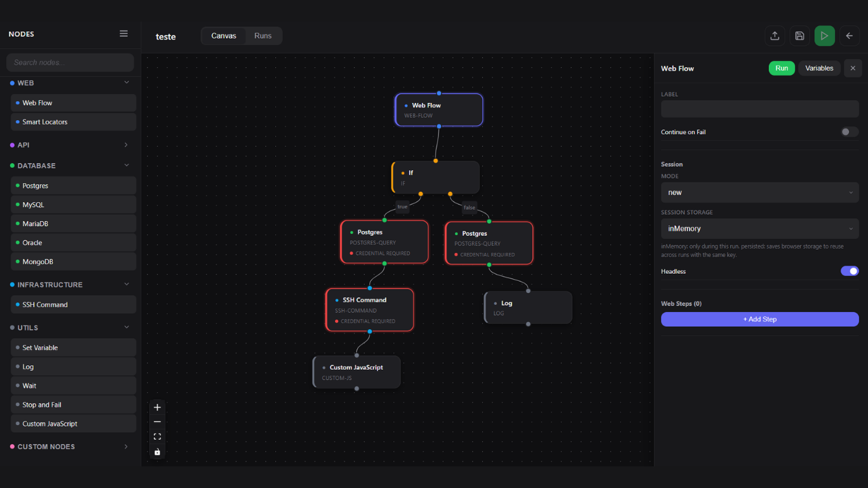The image size is (868, 488).
Task: Open the Session Mode dropdown showing 'new'
Action: pyautogui.click(x=760, y=192)
